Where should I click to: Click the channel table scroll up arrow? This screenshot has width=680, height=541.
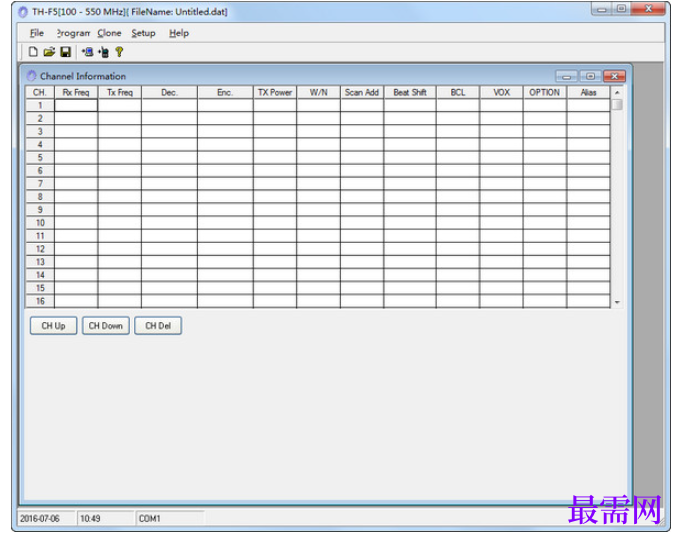click(617, 92)
